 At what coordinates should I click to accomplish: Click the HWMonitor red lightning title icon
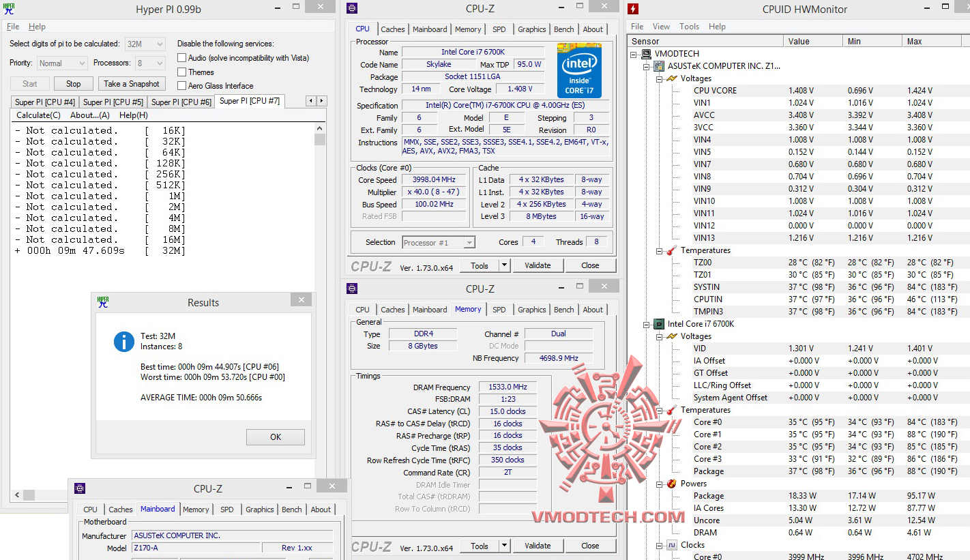pyautogui.click(x=633, y=9)
